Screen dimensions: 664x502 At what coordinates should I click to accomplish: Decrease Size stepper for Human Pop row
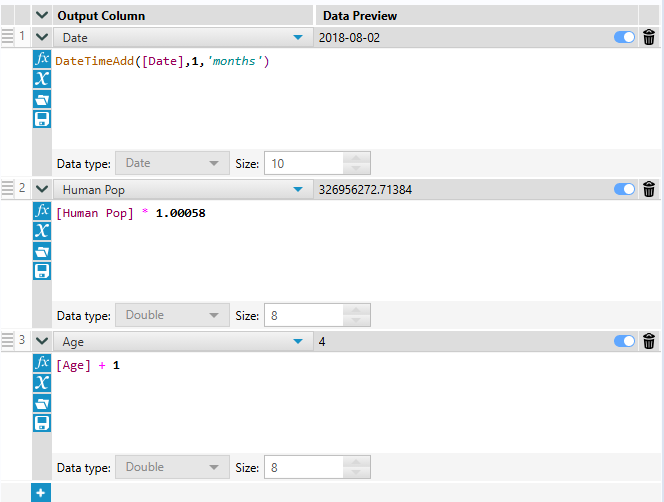click(356, 321)
